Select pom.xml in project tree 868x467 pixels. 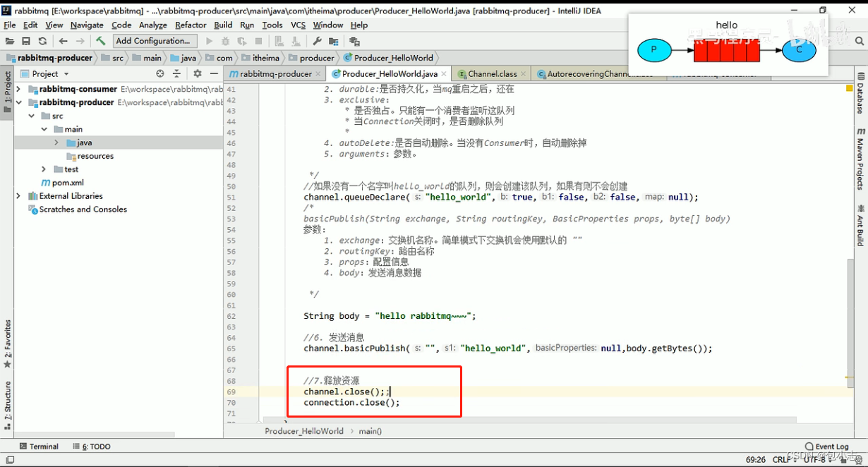63,183
